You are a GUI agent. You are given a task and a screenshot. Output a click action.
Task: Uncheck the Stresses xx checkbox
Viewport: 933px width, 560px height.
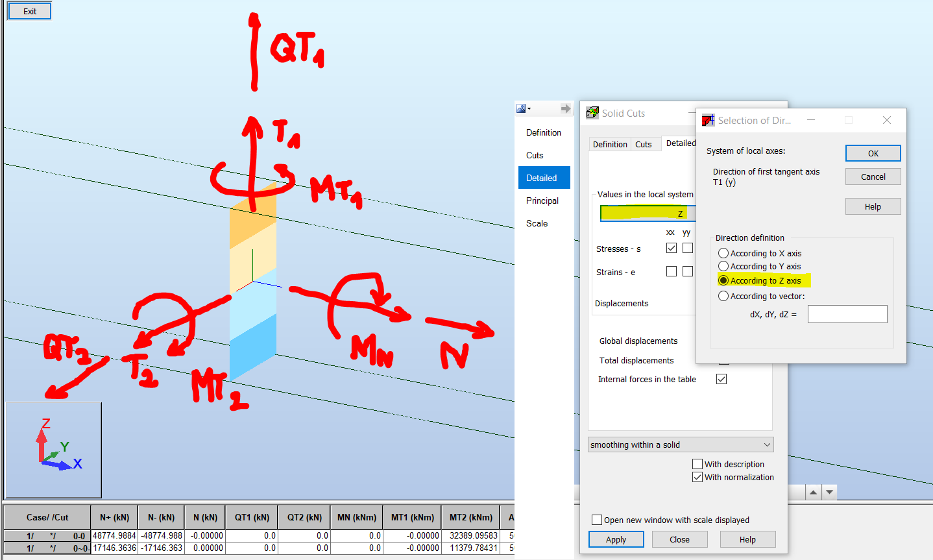coord(672,247)
